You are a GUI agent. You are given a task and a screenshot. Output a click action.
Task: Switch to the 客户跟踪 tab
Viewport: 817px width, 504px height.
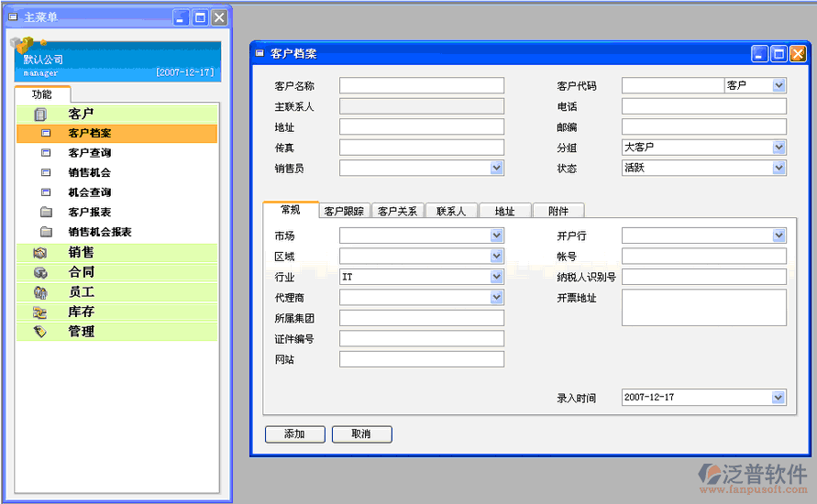click(344, 211)
